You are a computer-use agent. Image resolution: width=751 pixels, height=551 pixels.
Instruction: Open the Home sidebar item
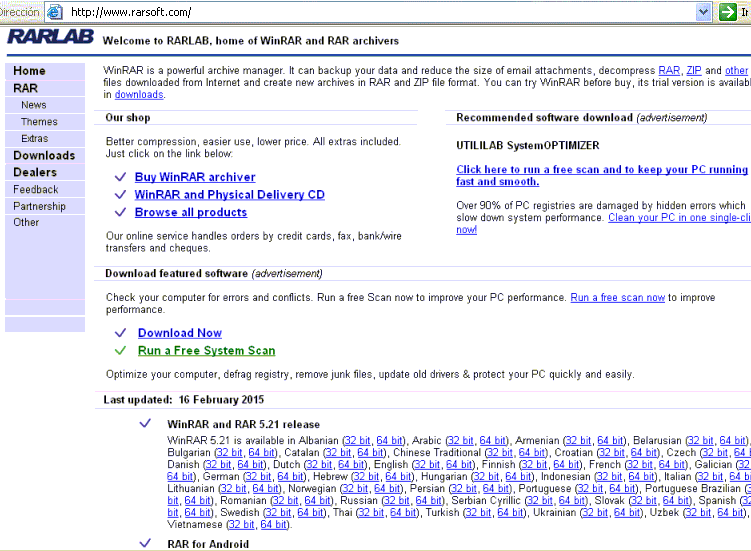pyautogui.click(x=29, y=71)
